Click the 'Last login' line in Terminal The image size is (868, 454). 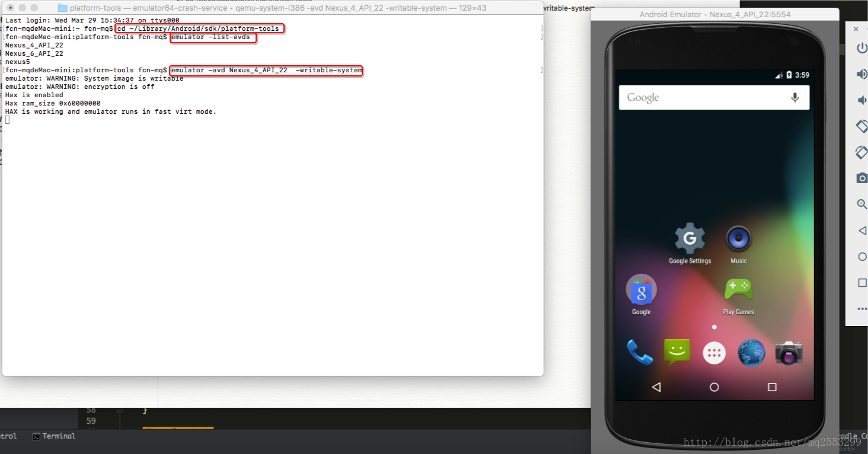pos(92,20)
